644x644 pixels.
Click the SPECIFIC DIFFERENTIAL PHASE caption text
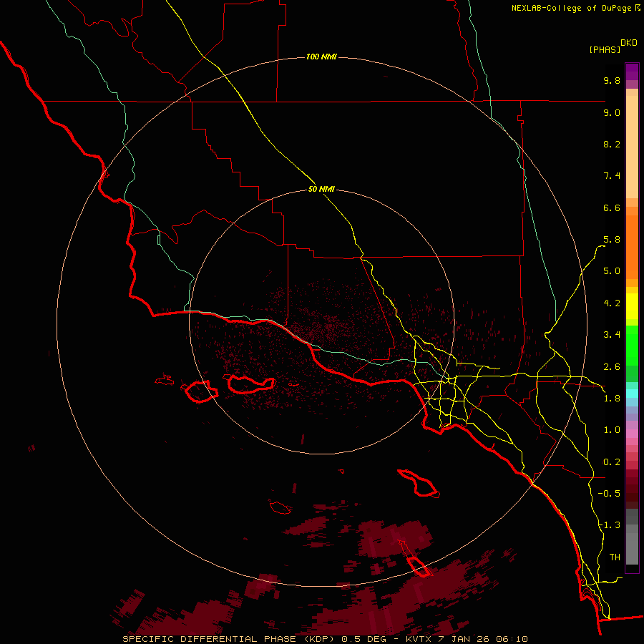[x=209, y=639]
